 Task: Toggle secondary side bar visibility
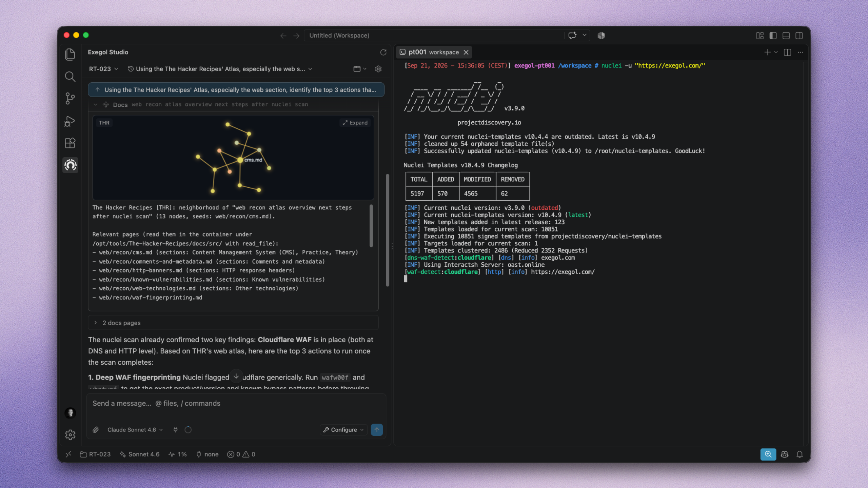click(799, 36)
